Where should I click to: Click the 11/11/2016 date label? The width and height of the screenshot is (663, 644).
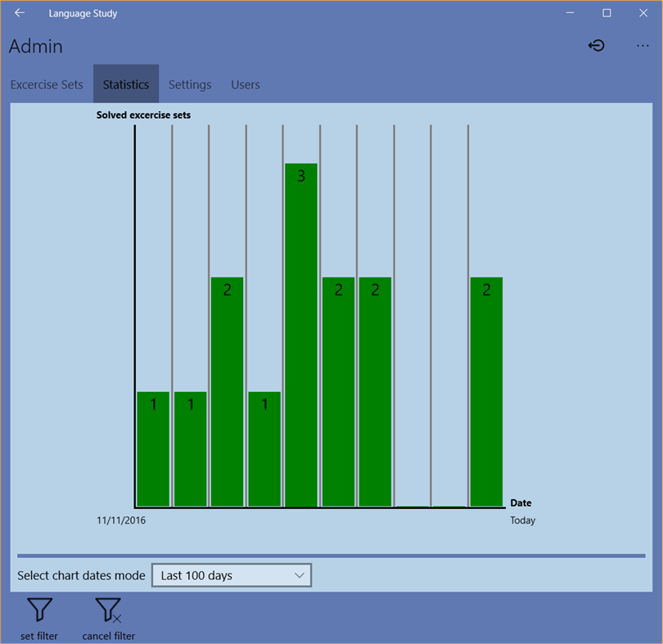(120, 520)
